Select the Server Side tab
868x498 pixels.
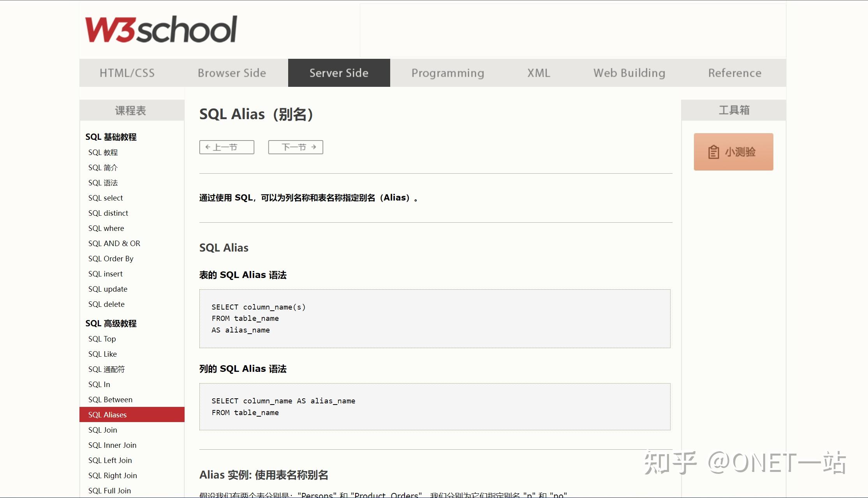[338, 73]
